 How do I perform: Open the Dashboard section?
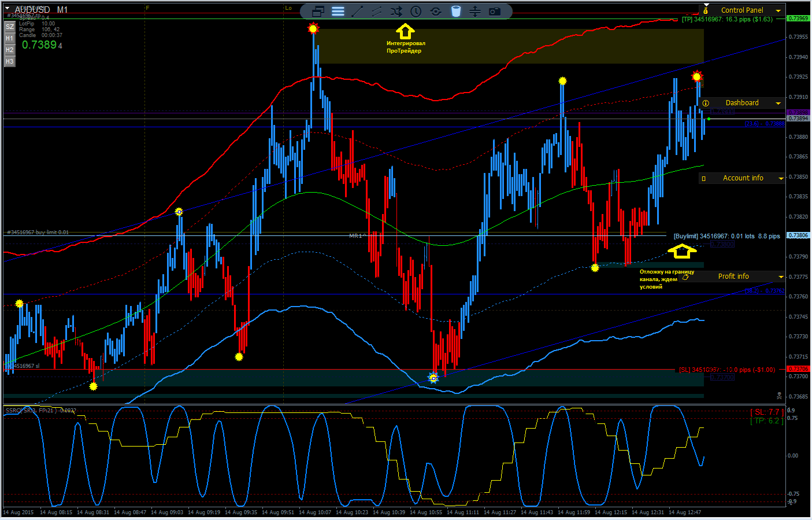click(x=742, y=103)
